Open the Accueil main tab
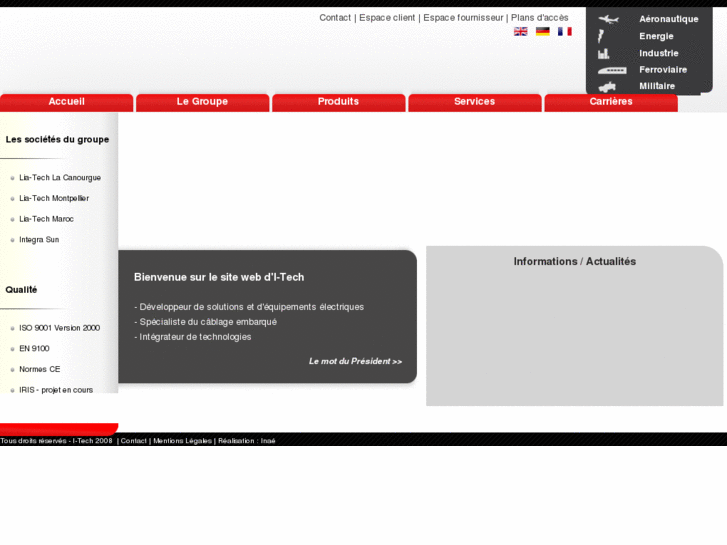Image resolution: width=727 pixels, height=545 pixels. click(67, 103)
